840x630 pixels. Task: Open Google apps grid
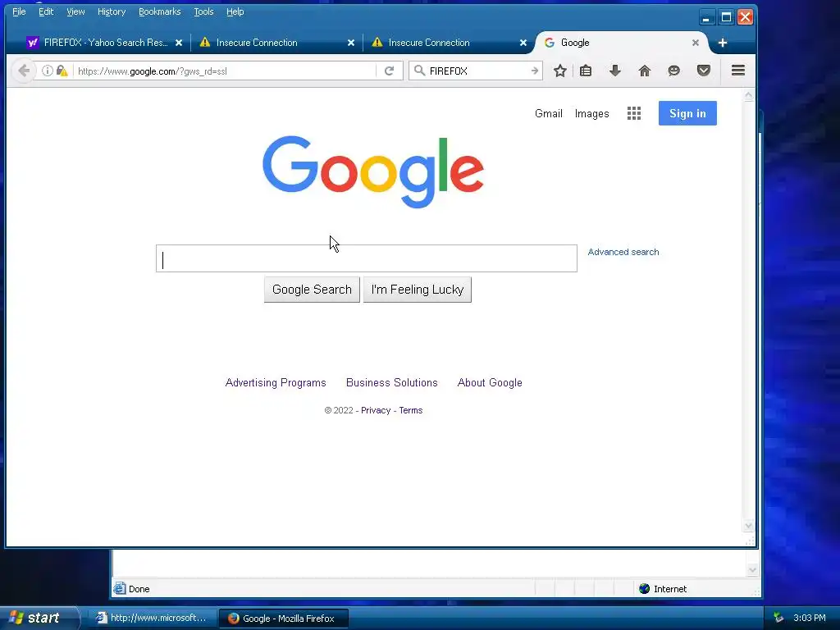click(634, 113)
